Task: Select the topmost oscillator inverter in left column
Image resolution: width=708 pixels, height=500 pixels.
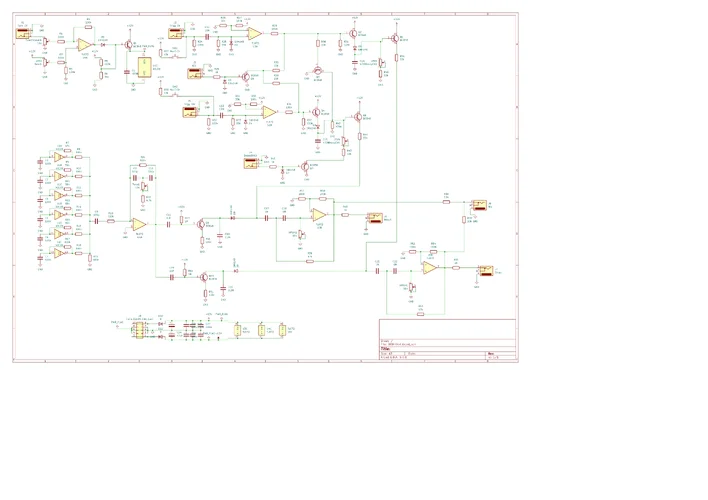Action: [59, 157]
